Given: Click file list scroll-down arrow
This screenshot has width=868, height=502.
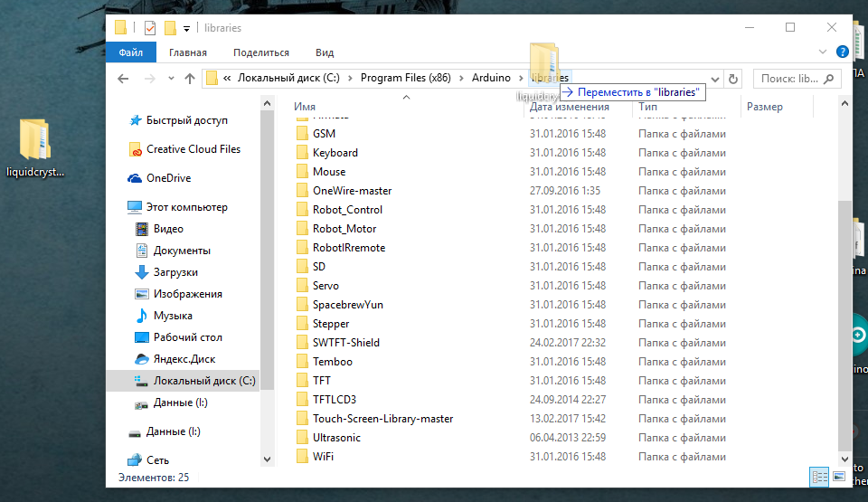Looking at the screenshot, I should pyautogui.click(x=844, y=459).
